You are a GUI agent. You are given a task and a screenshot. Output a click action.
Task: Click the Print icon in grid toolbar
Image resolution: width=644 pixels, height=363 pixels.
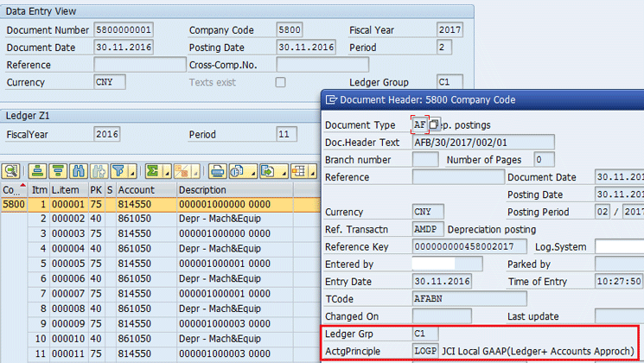[x=218, y=170]
